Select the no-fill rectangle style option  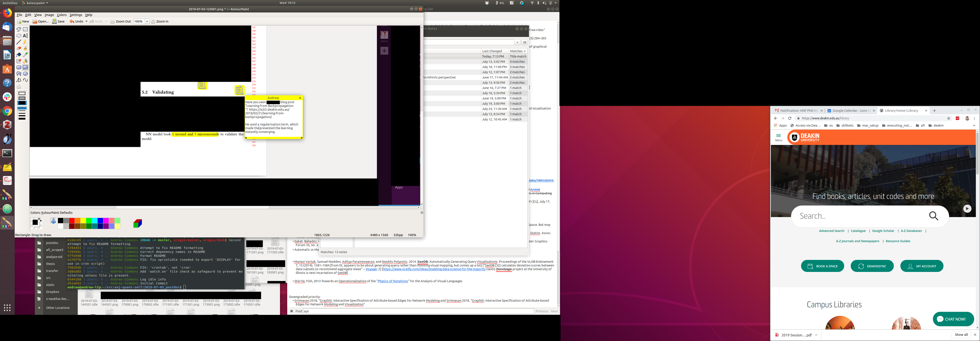22,94
